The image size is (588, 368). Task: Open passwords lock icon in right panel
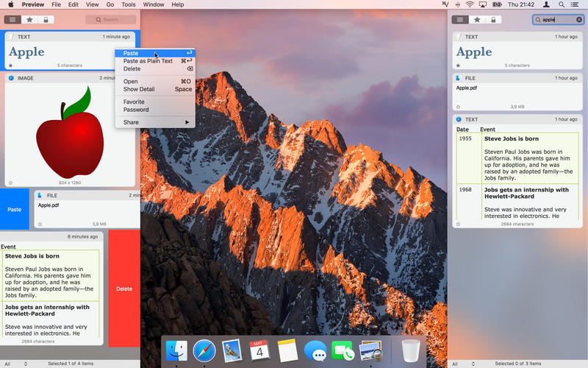click(493, 20)
